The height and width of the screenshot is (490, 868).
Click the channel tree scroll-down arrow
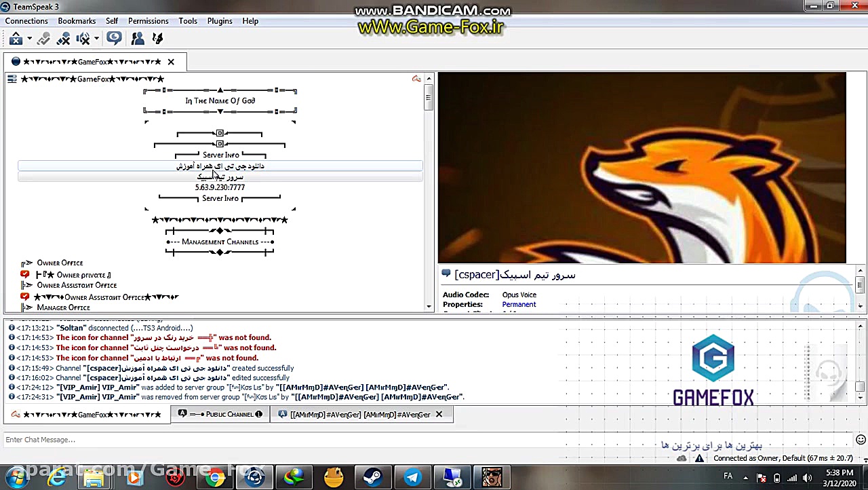429,307
